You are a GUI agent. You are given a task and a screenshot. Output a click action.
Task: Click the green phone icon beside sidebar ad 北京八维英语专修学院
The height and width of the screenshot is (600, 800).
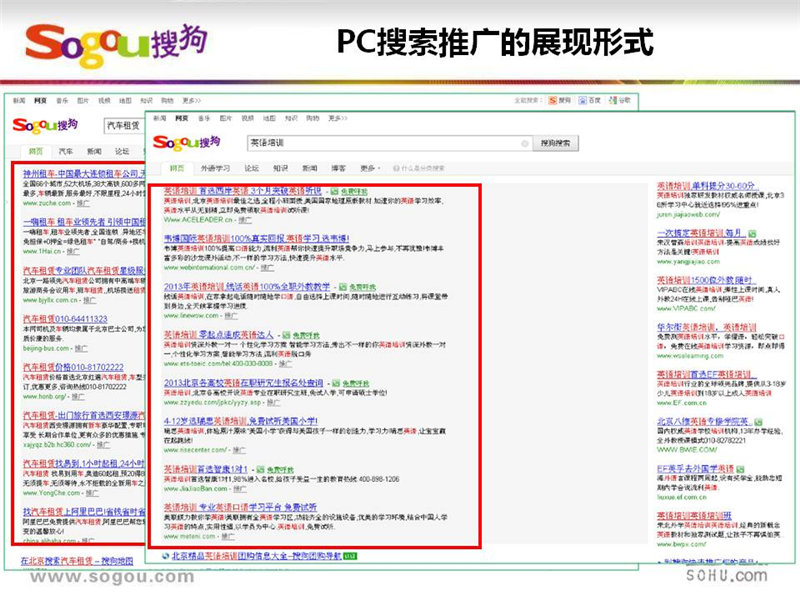pos(759,422)
